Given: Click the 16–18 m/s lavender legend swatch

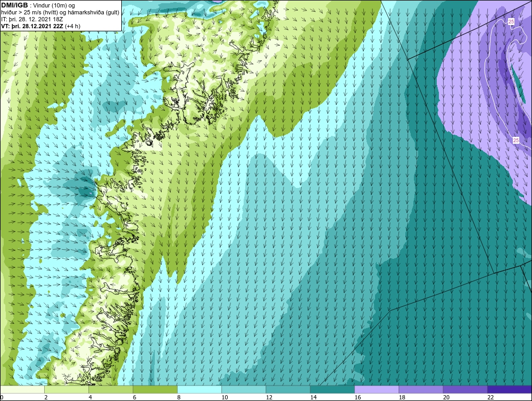Looking at the screenshot, I should [377, 389].
